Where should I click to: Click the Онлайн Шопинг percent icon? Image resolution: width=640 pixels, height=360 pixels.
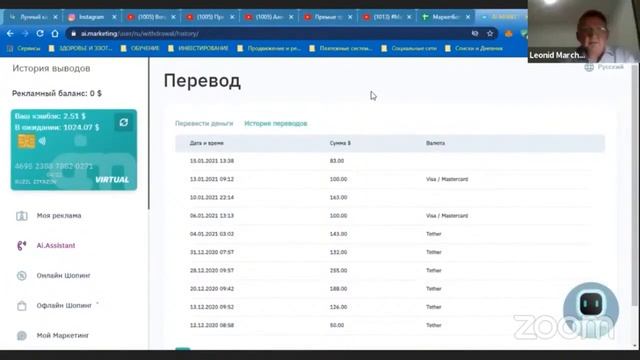pyautogui.click(x=22, y=276)
